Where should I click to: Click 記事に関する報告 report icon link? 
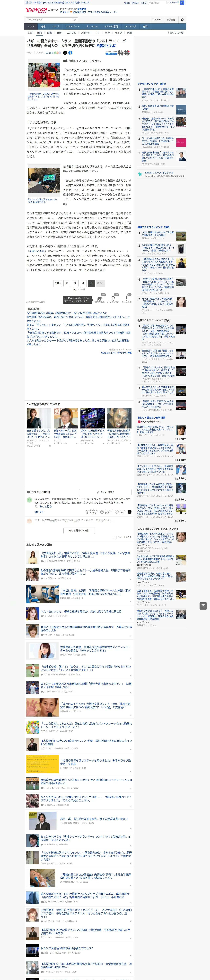tap(36, 302)
